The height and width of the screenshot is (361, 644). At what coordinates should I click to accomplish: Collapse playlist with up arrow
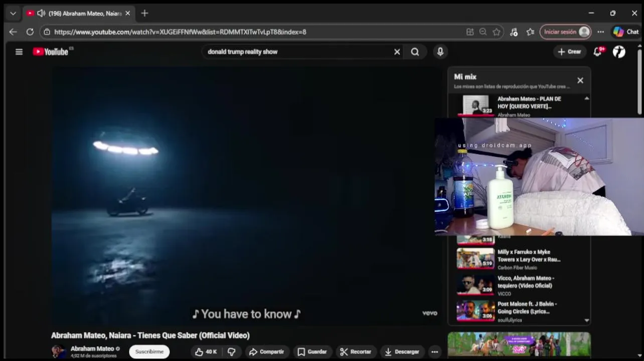[587, 99]
